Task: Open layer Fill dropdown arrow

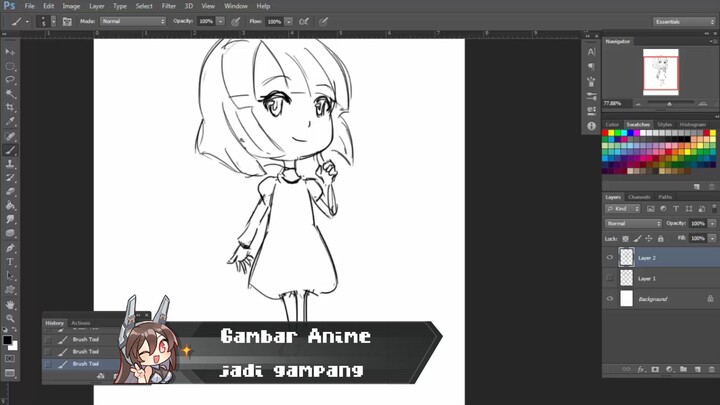Action: pyautogui.click(x=712, y=238)
